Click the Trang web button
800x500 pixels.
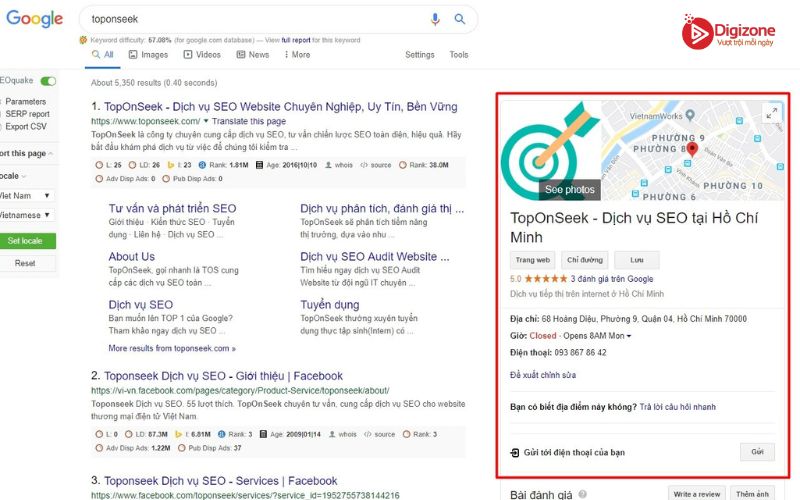tap(533, 260)
